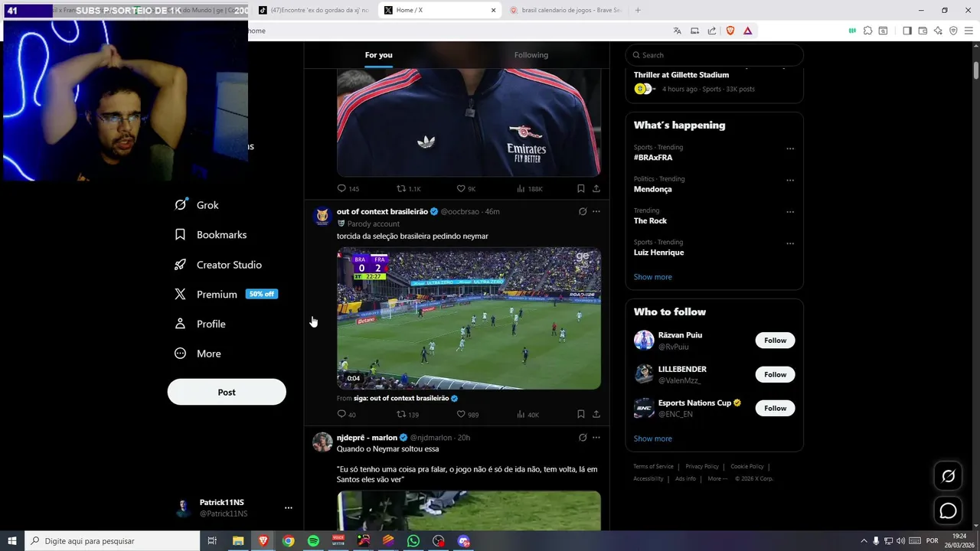Open the out of context brasileirão avatar

click(322, 217)
